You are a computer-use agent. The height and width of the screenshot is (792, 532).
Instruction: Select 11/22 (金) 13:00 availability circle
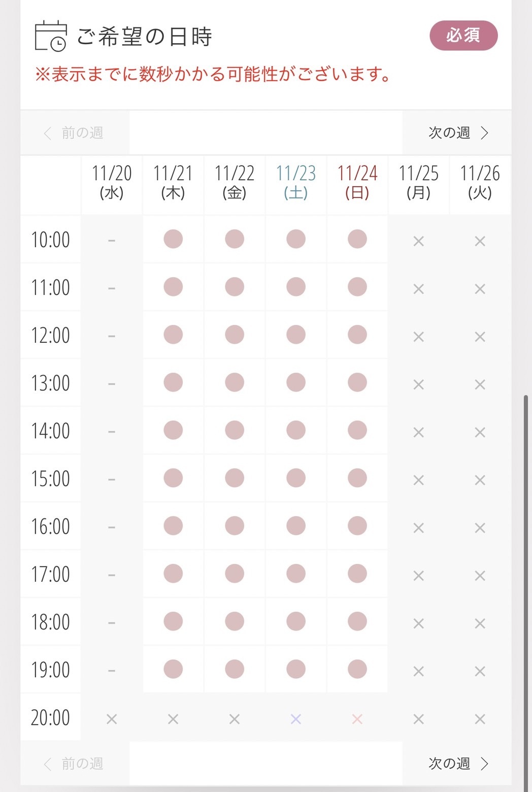click(x=235, y=382)
